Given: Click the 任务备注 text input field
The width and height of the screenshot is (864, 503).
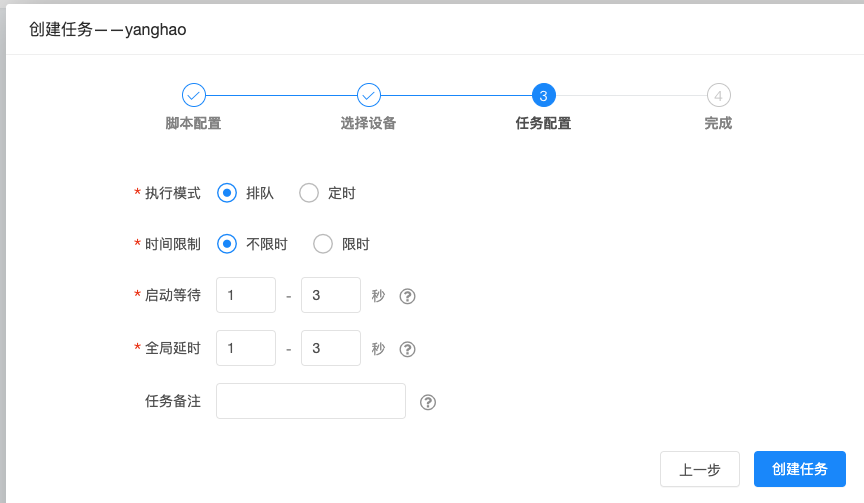Looking at the screenshot, I should coord(310,401).
